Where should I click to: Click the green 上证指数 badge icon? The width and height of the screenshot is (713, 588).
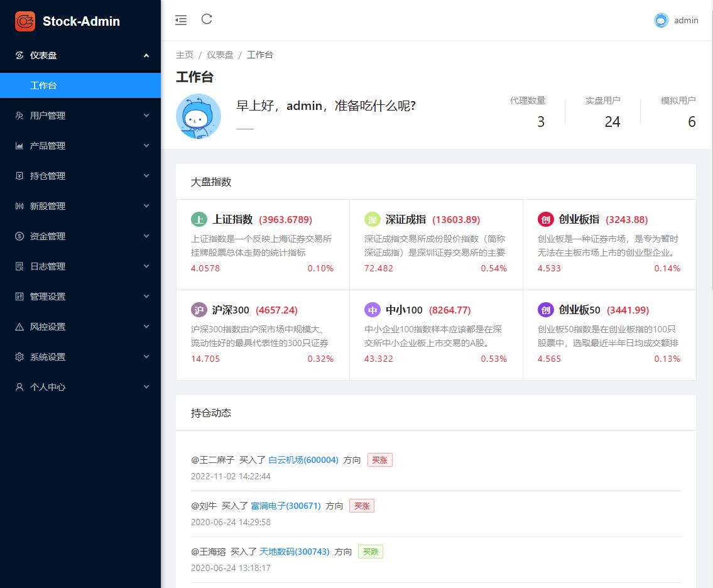199,219
